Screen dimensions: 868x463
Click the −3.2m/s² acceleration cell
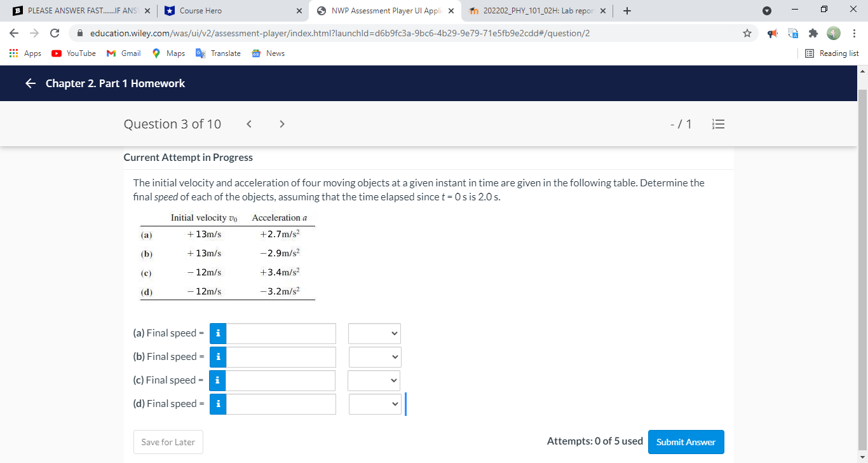pyautogui.click(x=280, y=291)
